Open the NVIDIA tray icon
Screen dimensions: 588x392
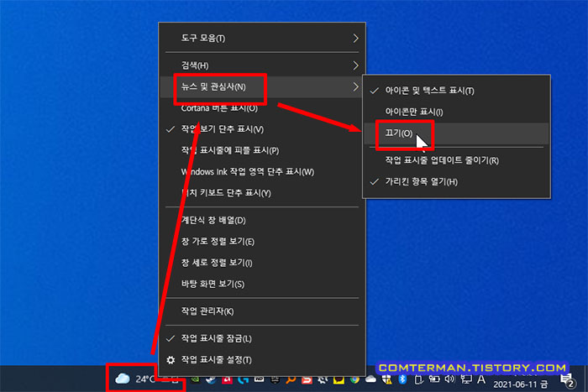point(195,379)
